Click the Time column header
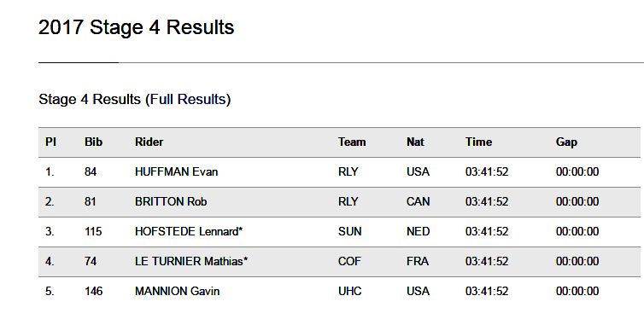This screenshot has width=644, height=319. [x=478, y=142]
